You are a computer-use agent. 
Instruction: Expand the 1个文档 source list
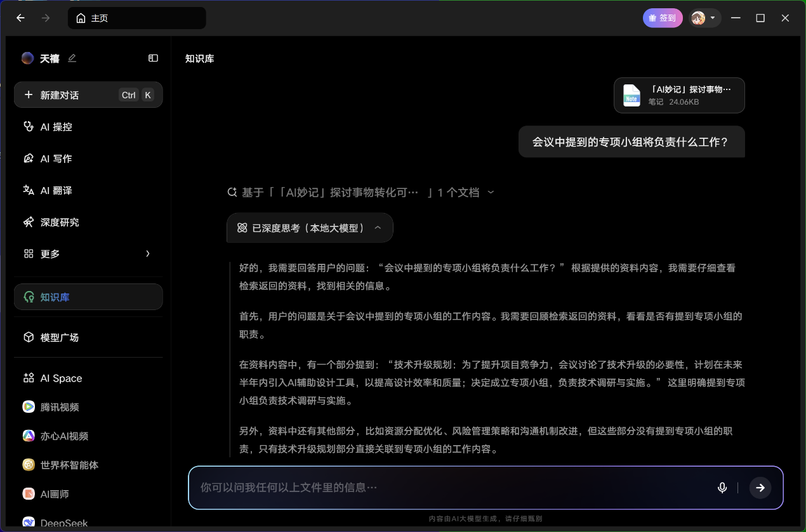(489, 191)
